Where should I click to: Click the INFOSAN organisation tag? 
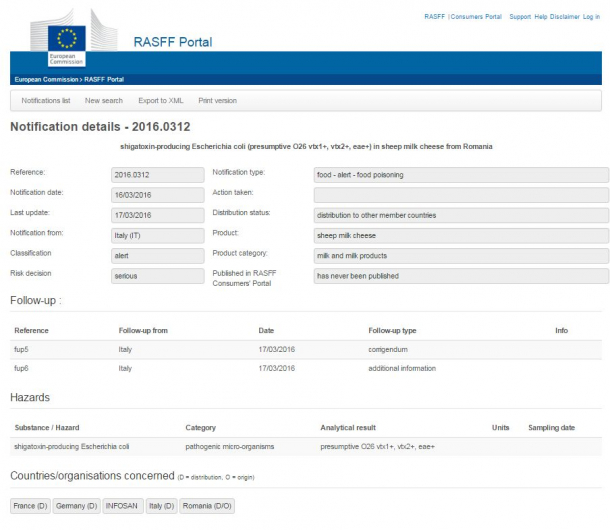[x=123, y=506]
